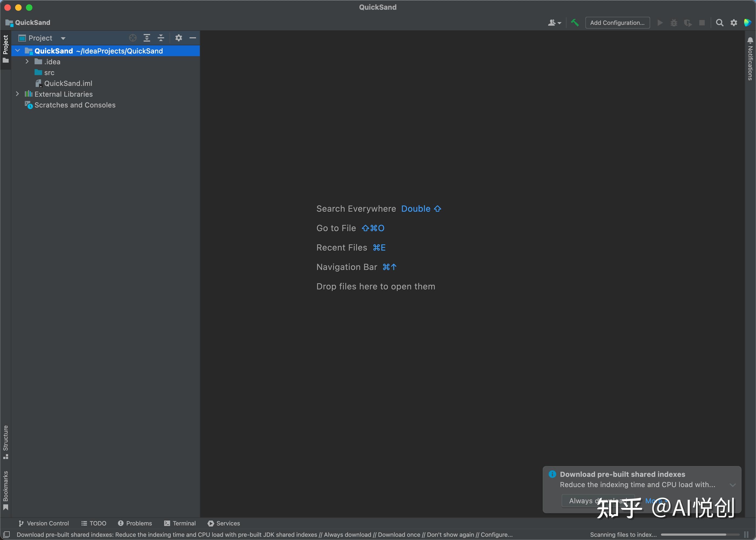Expand the External Libraries node
The image size is (756, 540).
pyautogui.click(x=17, y=94)
